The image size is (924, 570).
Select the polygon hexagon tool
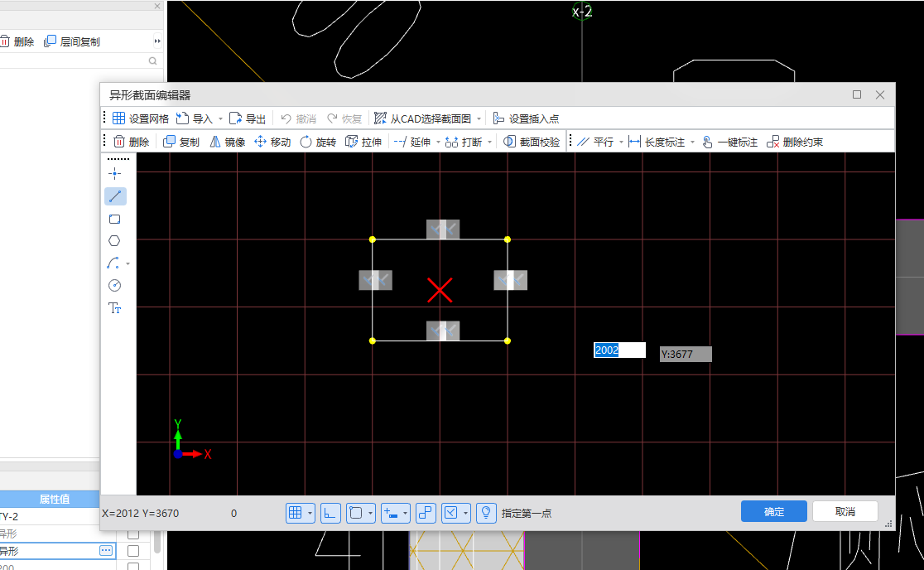114,241
